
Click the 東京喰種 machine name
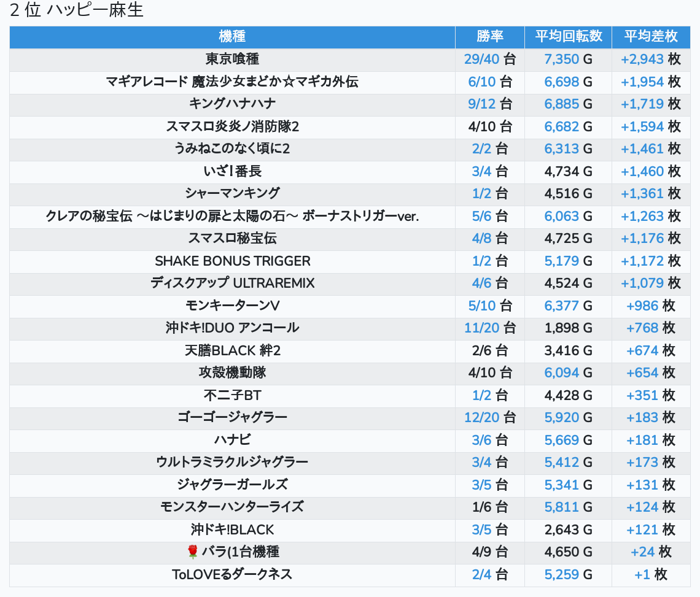(232, 59)
